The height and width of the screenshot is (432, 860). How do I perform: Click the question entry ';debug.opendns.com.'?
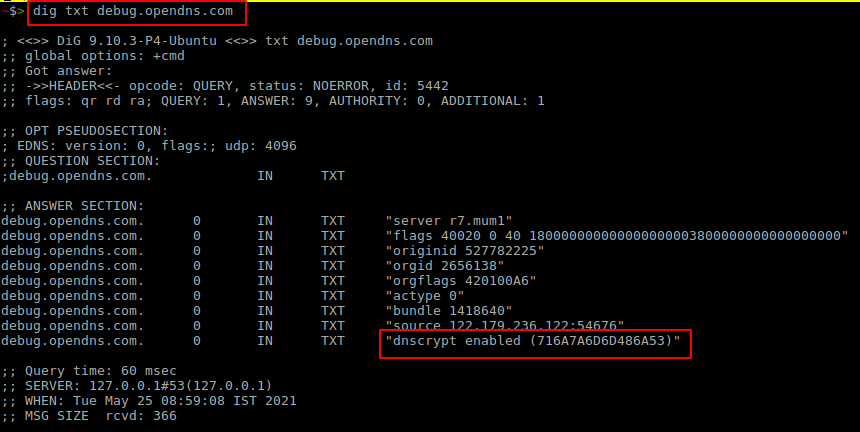coord(77,176)
